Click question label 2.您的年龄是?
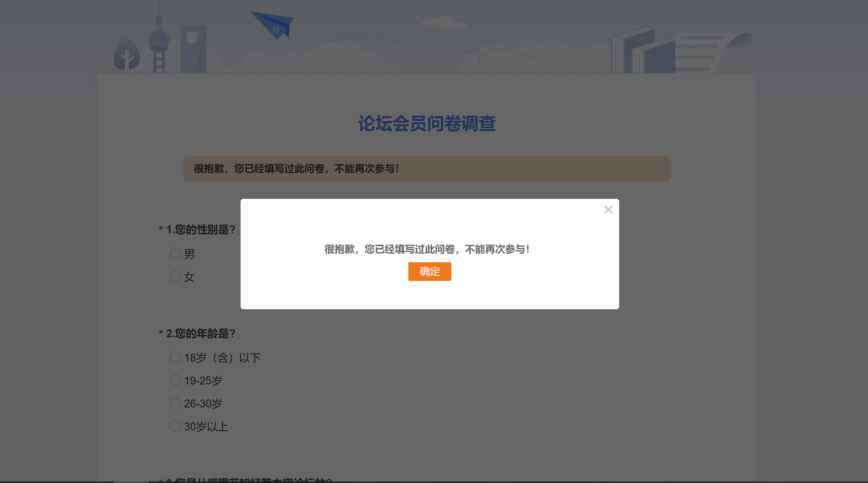 click(x=200, y=334)
